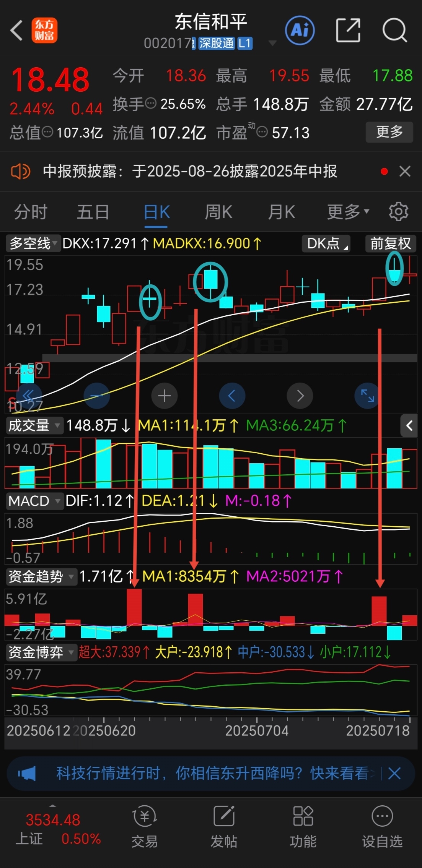Viewport: 422px width, 868px height.
Task: Tap the 换手 info circle icon
Action: [151, 103]
